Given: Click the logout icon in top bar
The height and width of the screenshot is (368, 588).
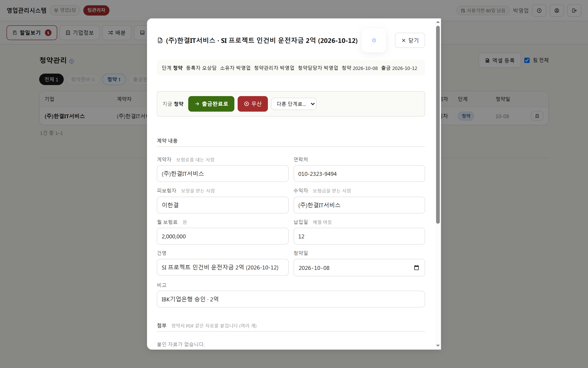Looking at the screenshot, I should 574,10.
